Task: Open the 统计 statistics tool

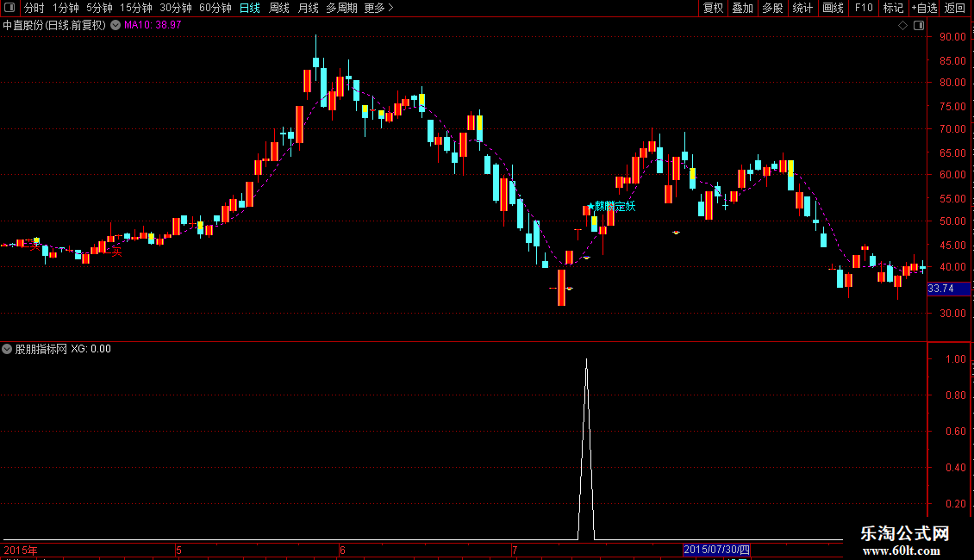Action: coord(802,8)
